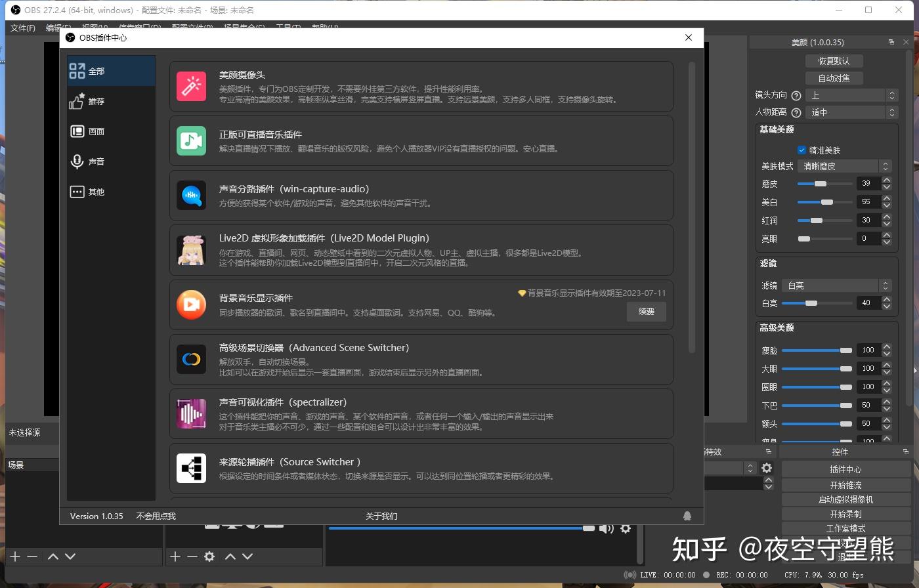The height and width of the screenshot is (588, 919).
Task: Open the 人物距离 dropdown
Action: (851, 112)
